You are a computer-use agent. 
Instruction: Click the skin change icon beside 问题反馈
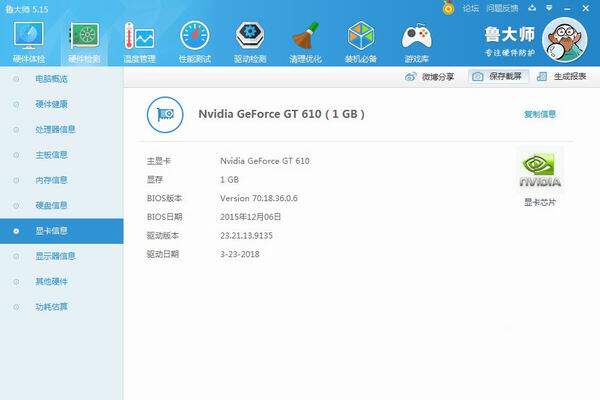[x=532, y=8]
